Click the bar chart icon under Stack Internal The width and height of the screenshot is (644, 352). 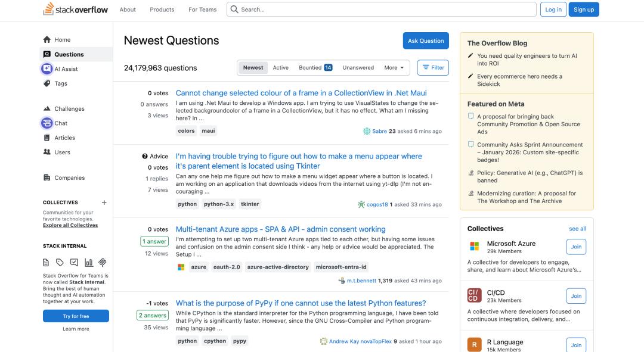(88, 262)
